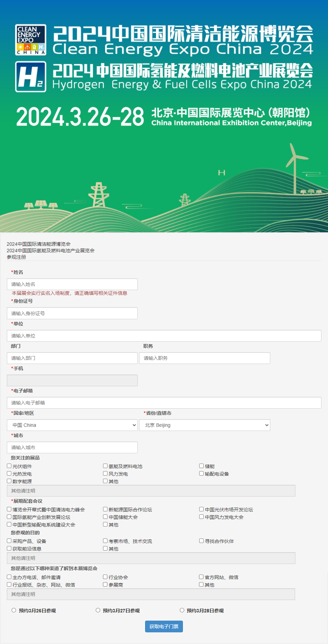Check 博览会开幕式暨中国清洁电力峰会 checkbox
328x644 pixels.
(9, 509)
